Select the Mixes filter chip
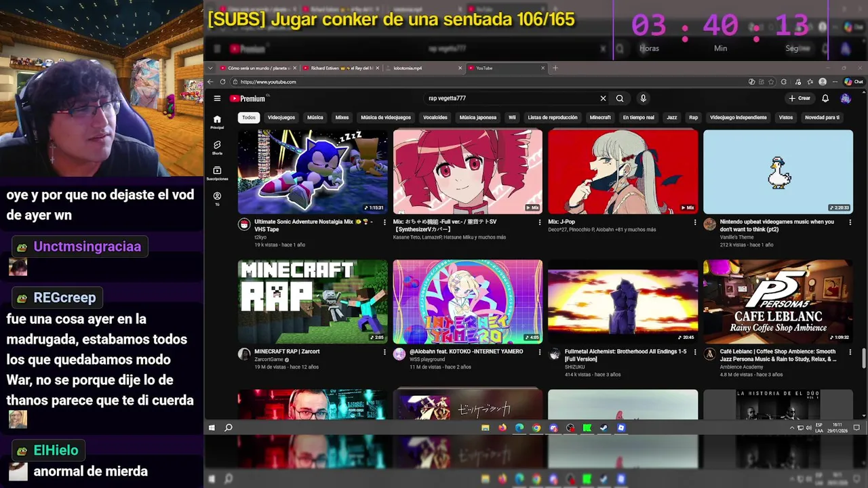This screenshot has width=868, height=488. (x=342, y=117)
